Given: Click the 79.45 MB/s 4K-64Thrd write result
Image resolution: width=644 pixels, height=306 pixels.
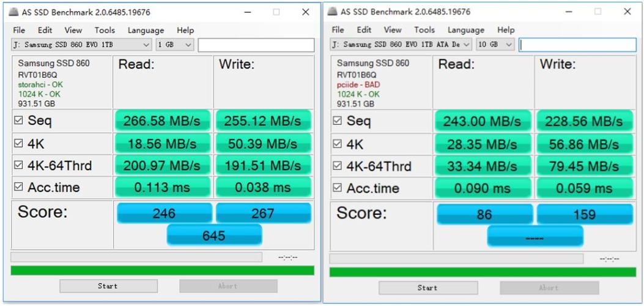Looking at the screenshot, I should pos(585,166).
